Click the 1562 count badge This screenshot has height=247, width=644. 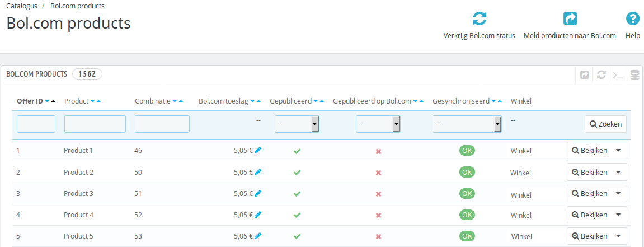pos(87,74)
